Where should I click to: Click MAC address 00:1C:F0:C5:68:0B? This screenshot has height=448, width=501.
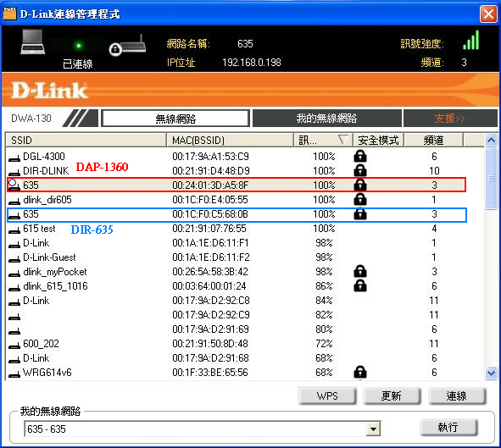coord(210,214)
